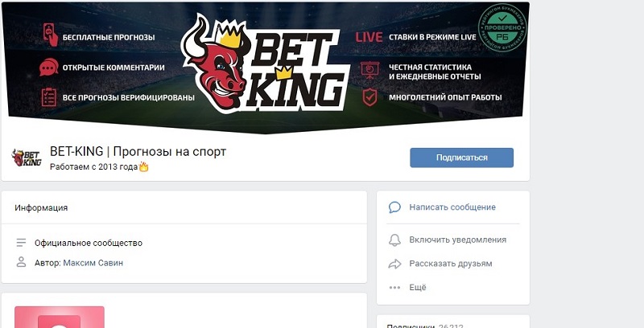Click the chat bubble icon near Открытые комментарии

pos(49,68)
